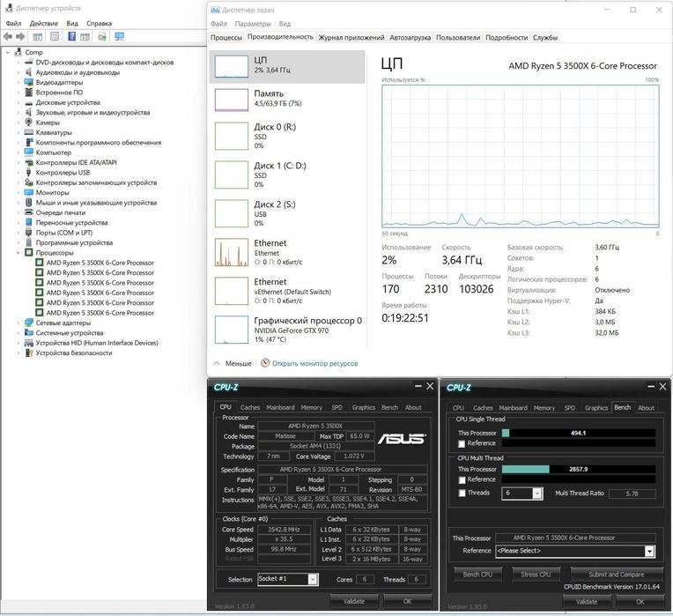Click the Контроллеры USB icon
Image resolution: width=673 pixels, height=616 pixels.
point(29,173)
